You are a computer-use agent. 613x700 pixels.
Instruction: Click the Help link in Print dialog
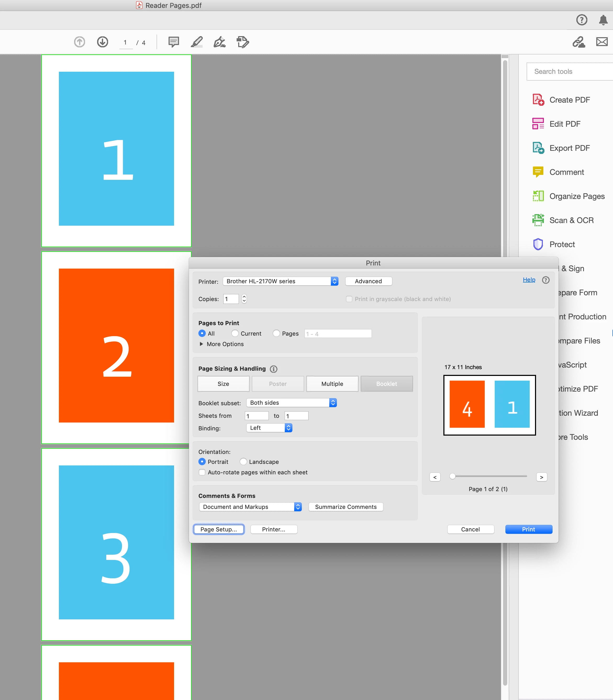coord(528,280)
